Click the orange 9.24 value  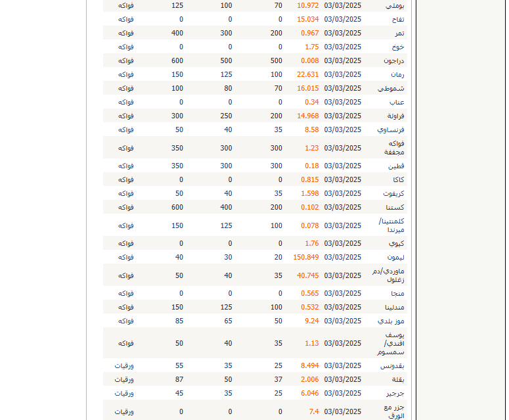[x=310, y=321]
